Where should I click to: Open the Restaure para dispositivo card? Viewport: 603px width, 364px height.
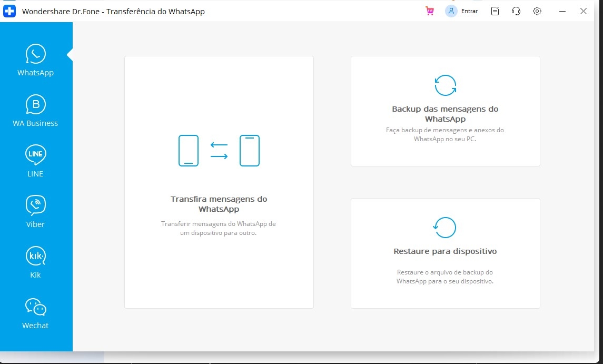[x=445, y=253]
